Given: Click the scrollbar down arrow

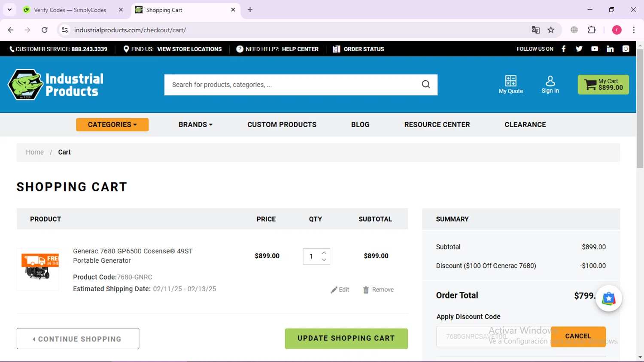Looking at the screenshot, I should pos(640,357).
